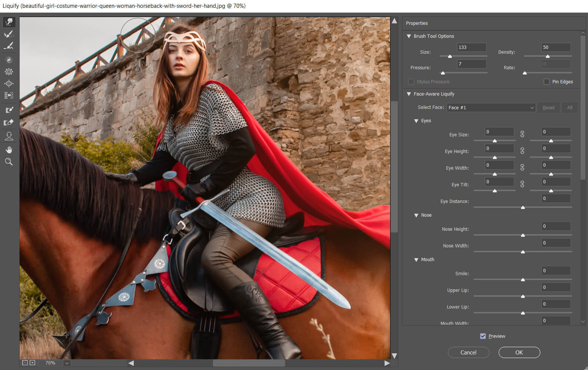Toggle Eye Size link icon
588x370 pixels.
click(x=522, y=134)
